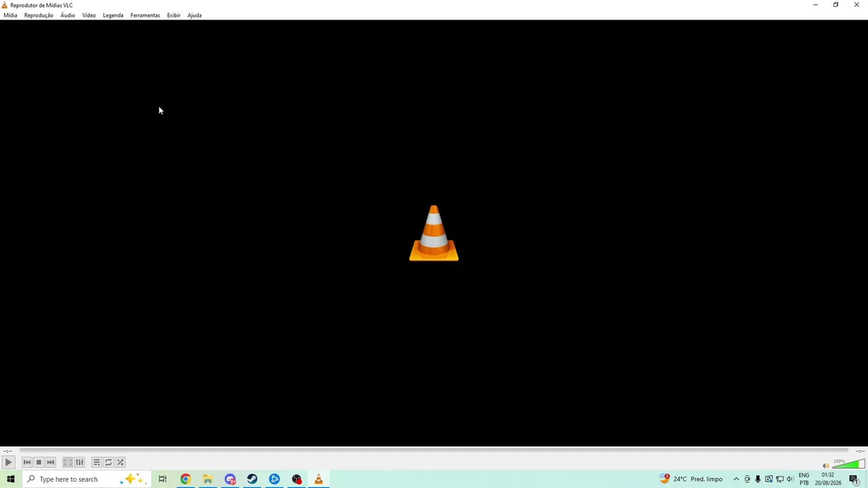The height and width of the screenshot is (488, 868).
Task: Toggle loop repeat mode button
Action: (x=108, y=462)
